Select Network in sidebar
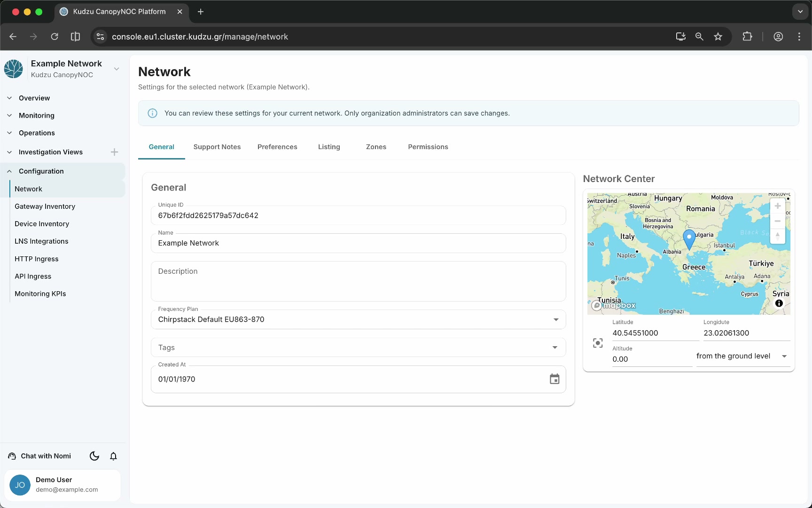 click(67, 189)
